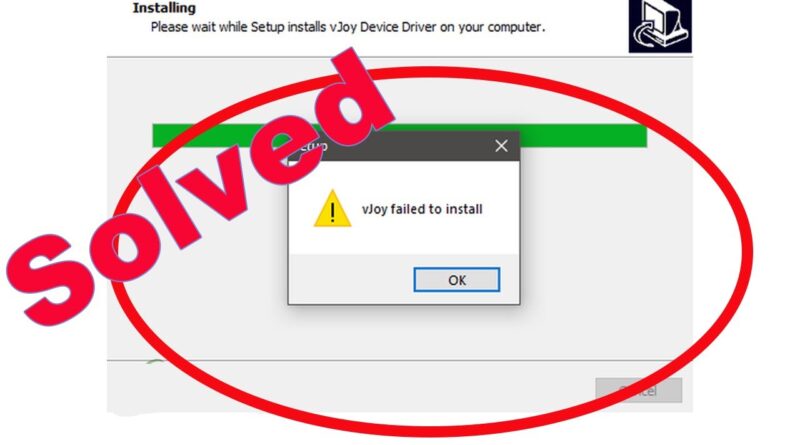Select the "vJoy failed to install" message text
The height and width of the screenshot is (445, 800).
(x=422, y=209)
